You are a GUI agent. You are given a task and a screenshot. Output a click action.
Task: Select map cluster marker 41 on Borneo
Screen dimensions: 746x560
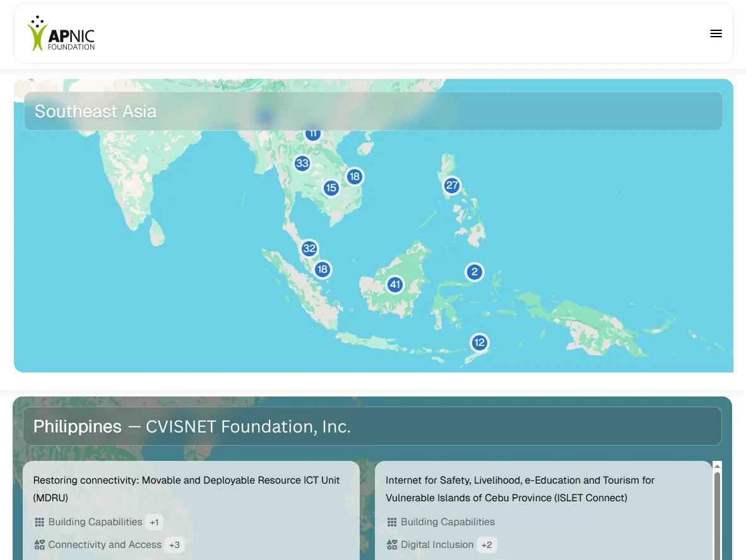(x=395, y=285)
